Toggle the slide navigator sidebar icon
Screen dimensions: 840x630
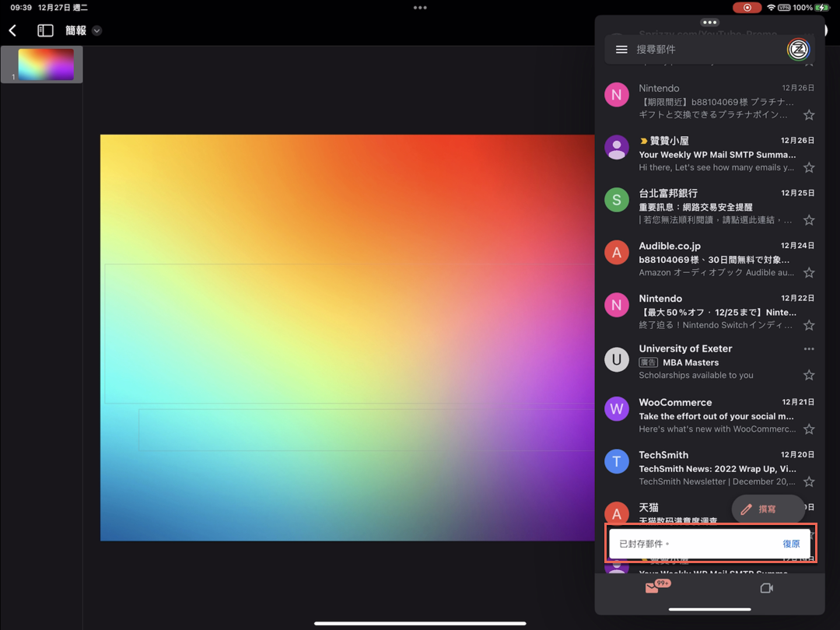(46, 30)
